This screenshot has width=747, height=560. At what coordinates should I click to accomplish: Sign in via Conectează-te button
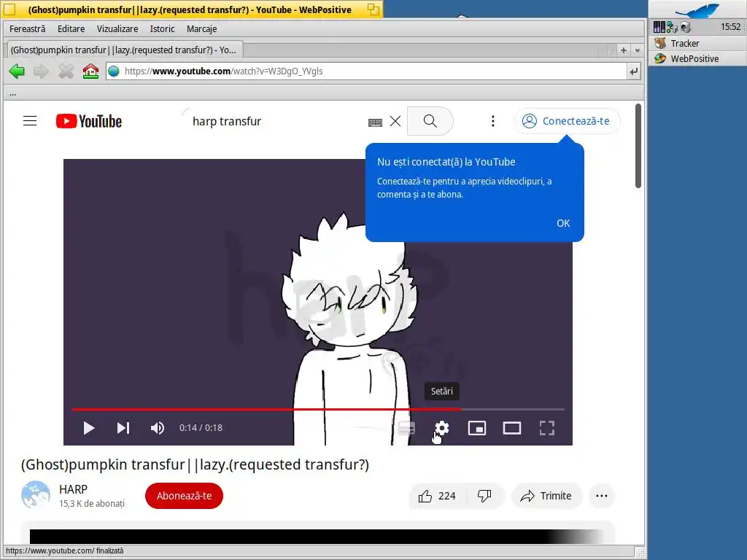pos(566,121)
